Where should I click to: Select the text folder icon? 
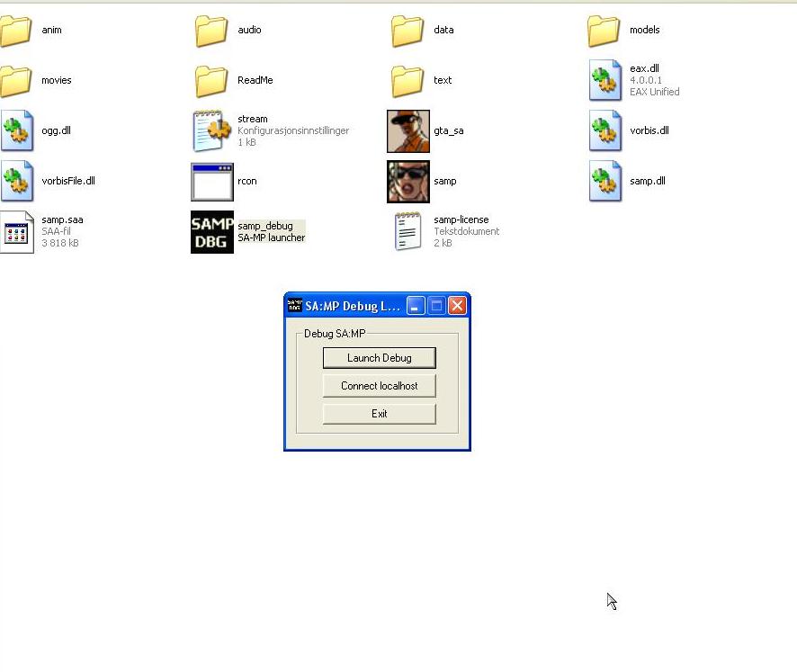(x=407, y=81)
